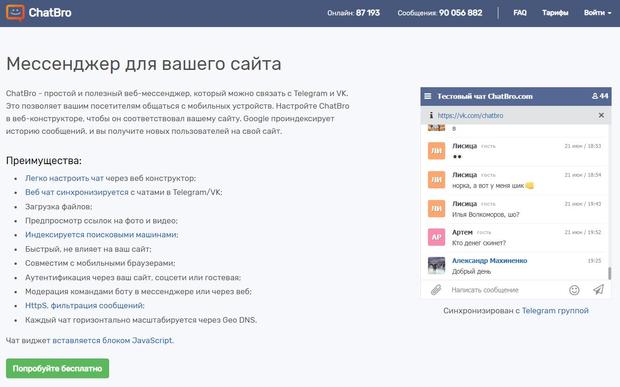Click the Сообщения: 90 056 882 counter
This screenshot has width=620, height=387.
[x=440, y=13]
